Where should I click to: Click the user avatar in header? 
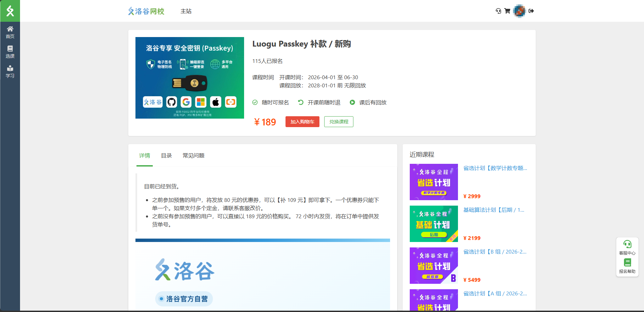(x=519, y=11)
